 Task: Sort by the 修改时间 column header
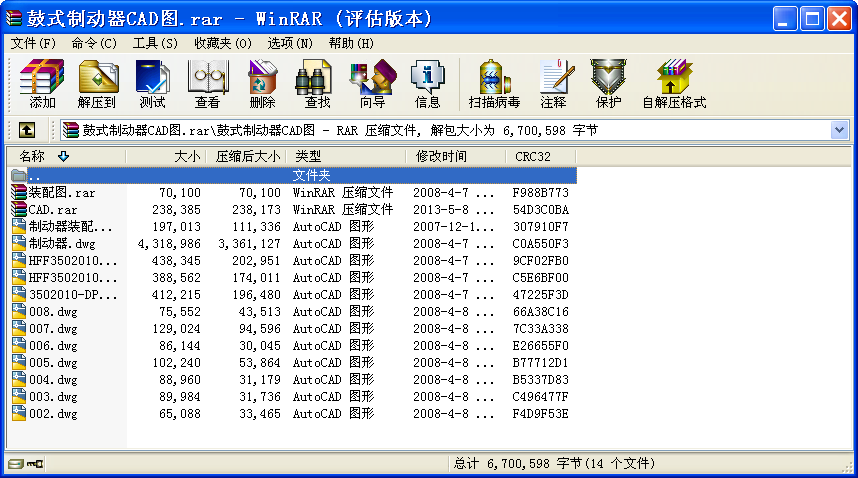click(x=455, y=156)
